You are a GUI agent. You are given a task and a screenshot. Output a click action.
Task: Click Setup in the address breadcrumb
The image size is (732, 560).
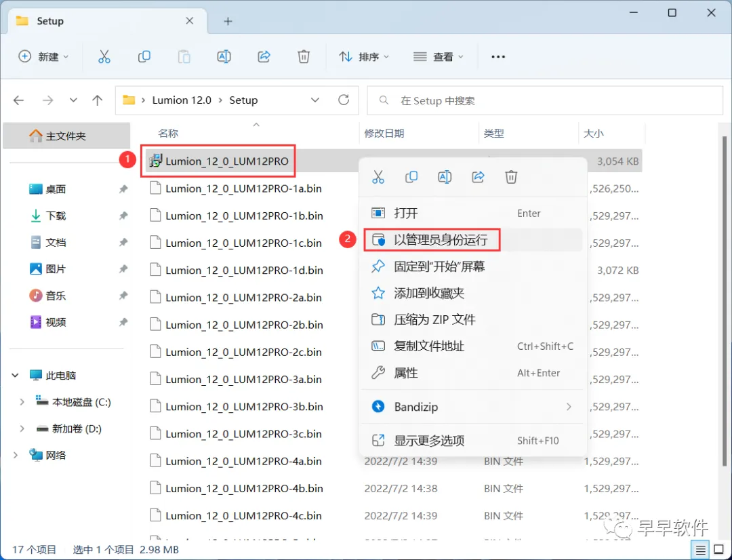click(x=243, y=100)
